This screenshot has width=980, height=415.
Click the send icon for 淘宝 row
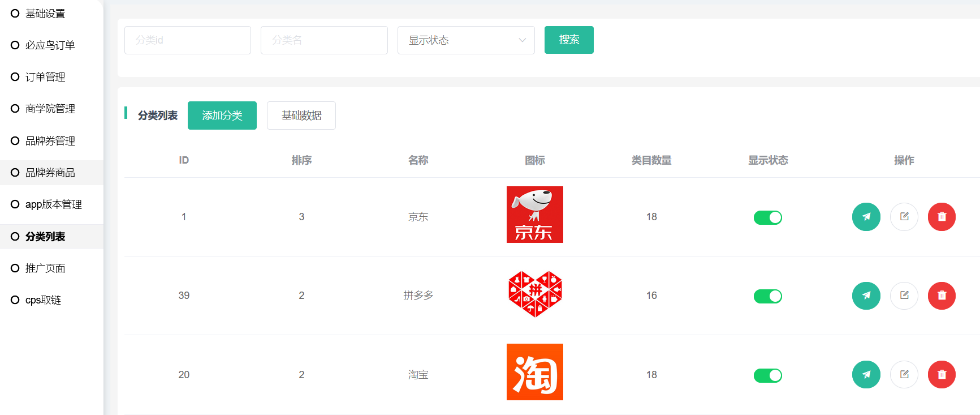(866, 374)
